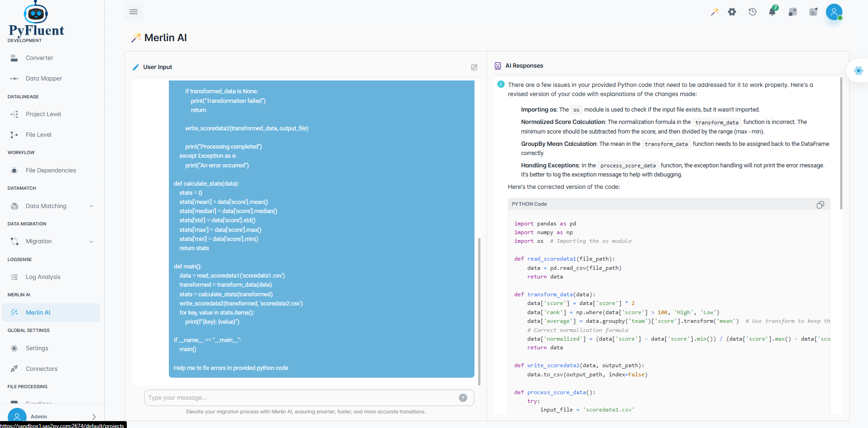Viewport: 868px width, 428px height.
Task: Click the 'import numpy as np' code line
Action: [x=543, y=232]
